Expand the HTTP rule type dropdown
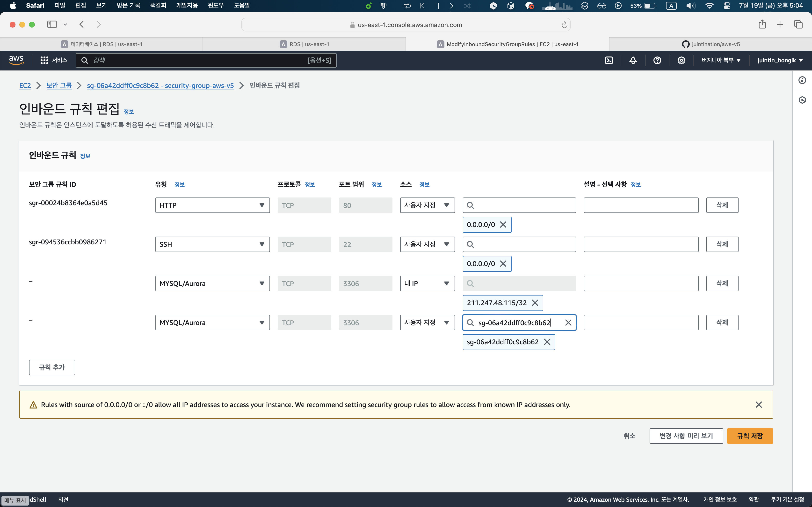 [x=212, y=205]
